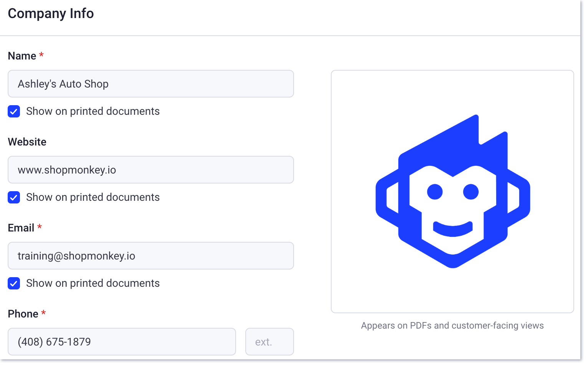Click the Name field label
Viewport: 588px width, 367px height.
click(22, 56)
